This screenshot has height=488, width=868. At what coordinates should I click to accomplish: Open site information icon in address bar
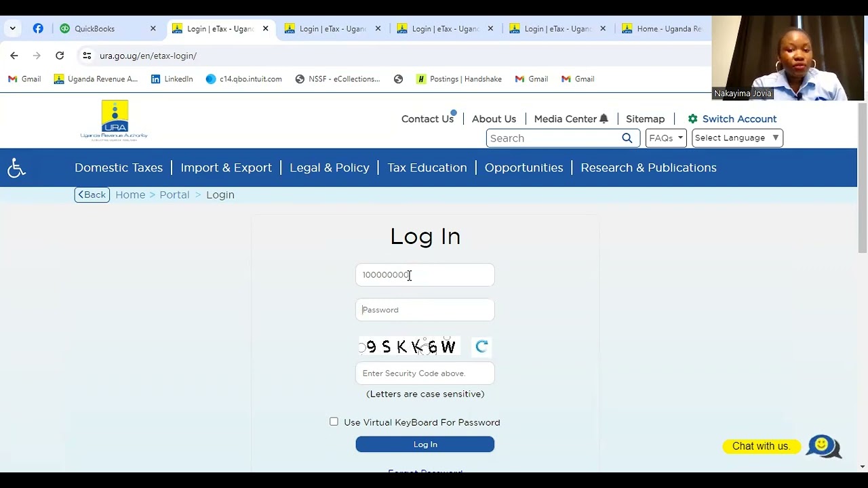point(87,56)
